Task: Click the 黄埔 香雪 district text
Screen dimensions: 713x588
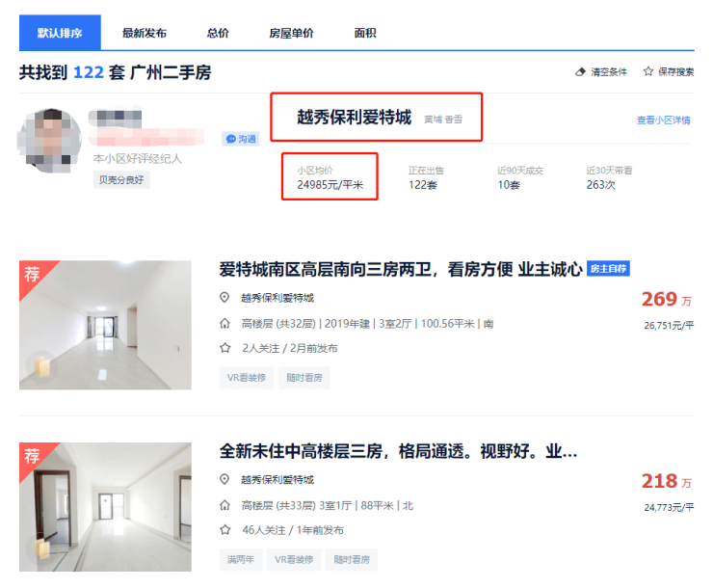Action: (443, 120)
